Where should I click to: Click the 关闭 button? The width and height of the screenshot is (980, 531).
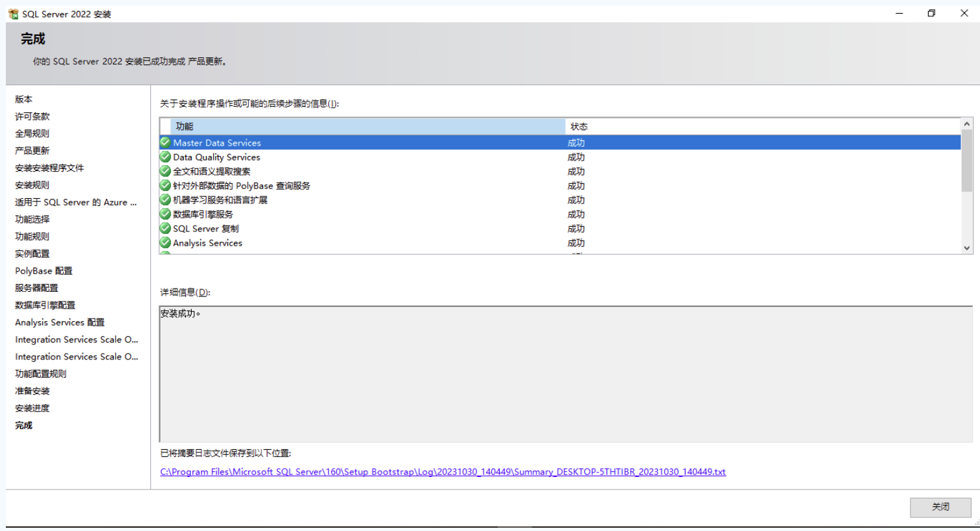(x=940, y=507)
